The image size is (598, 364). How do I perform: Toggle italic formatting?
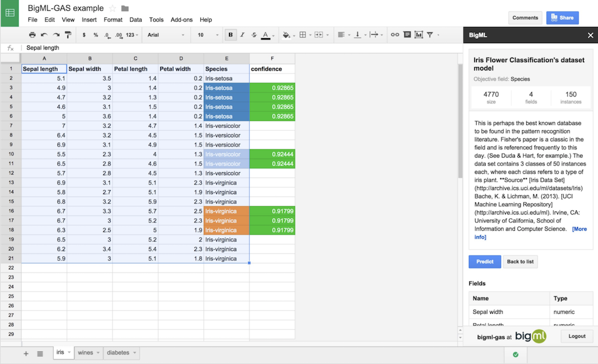click(x=243, y=35)
